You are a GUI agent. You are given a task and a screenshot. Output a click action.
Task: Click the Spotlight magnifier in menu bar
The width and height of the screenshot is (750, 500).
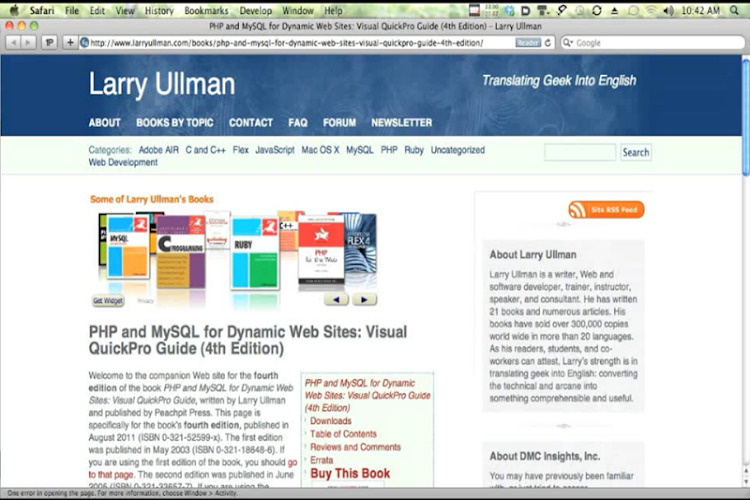click(735, 10)
